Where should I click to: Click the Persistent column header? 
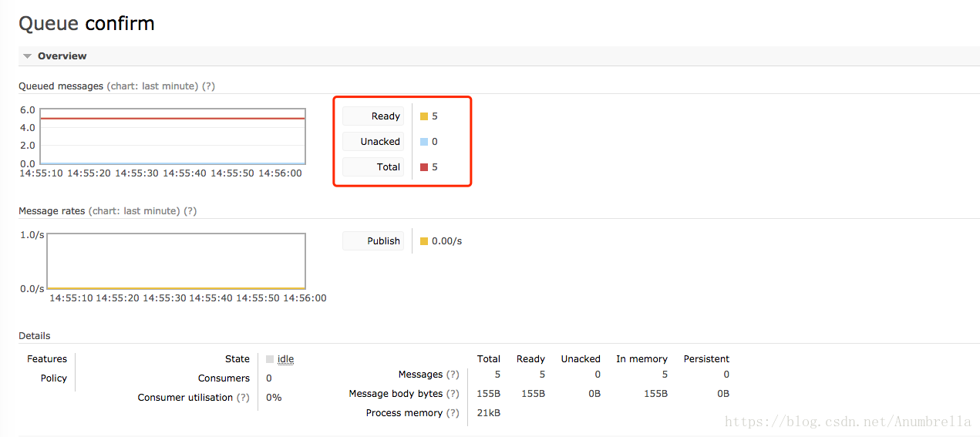706,359
